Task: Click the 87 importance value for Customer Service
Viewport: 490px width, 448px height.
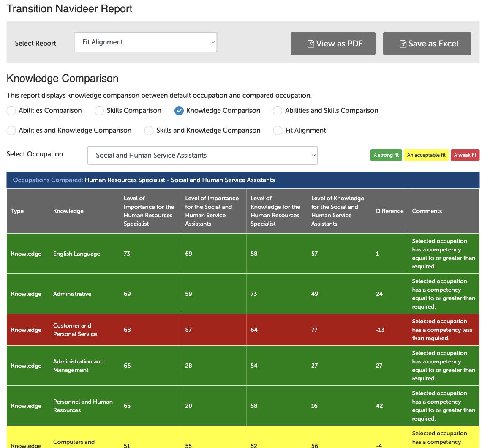Action: pyautogui.click(x=188, y=330)
